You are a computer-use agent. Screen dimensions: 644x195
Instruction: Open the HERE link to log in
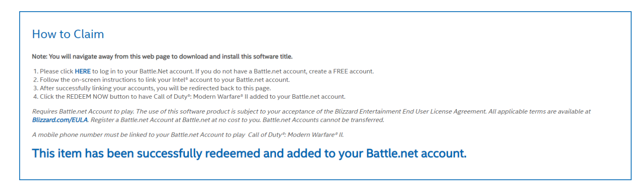click(x=83, y=71)
